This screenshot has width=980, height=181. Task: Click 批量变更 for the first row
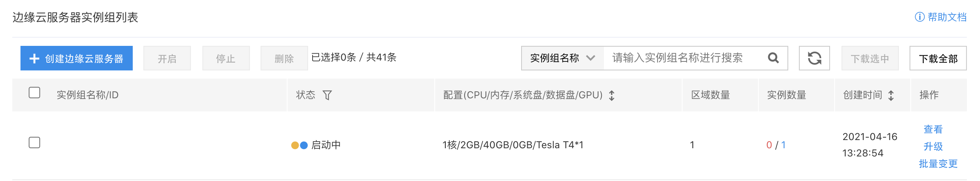click(938, 163)
